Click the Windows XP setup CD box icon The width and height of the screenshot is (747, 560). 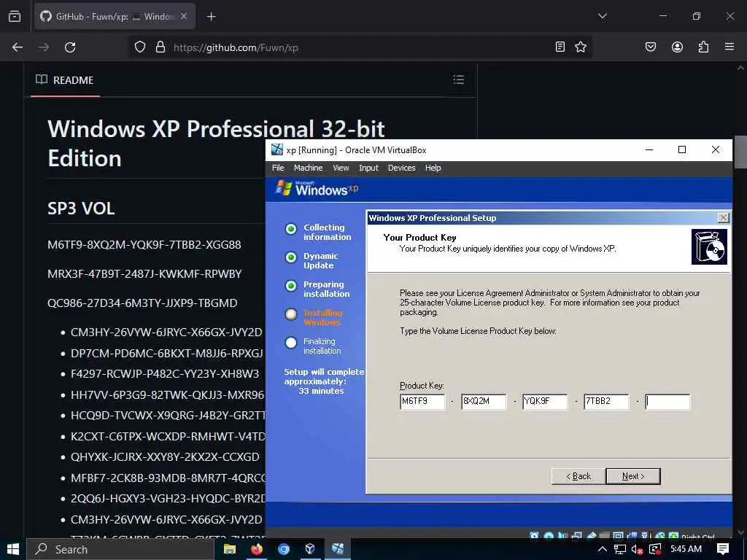pyautogui.click(x=709, y=246)
